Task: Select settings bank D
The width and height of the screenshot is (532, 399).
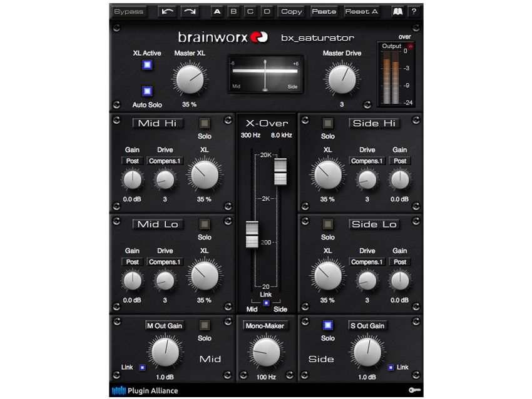Action: 267,11
